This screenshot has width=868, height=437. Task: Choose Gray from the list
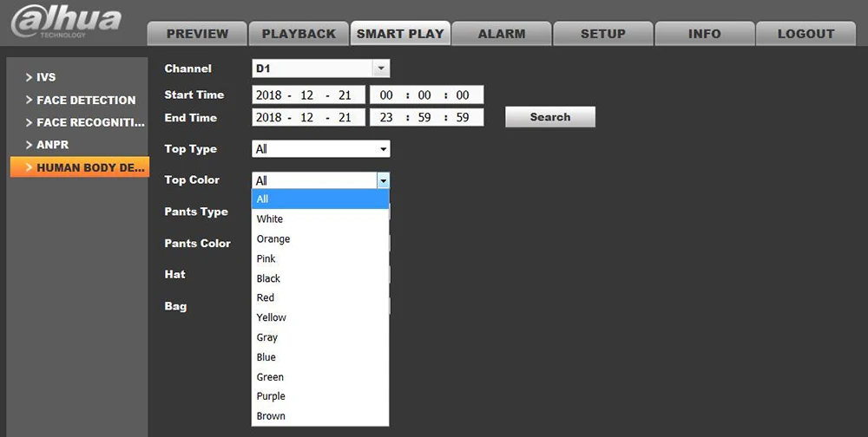[320, 337]
